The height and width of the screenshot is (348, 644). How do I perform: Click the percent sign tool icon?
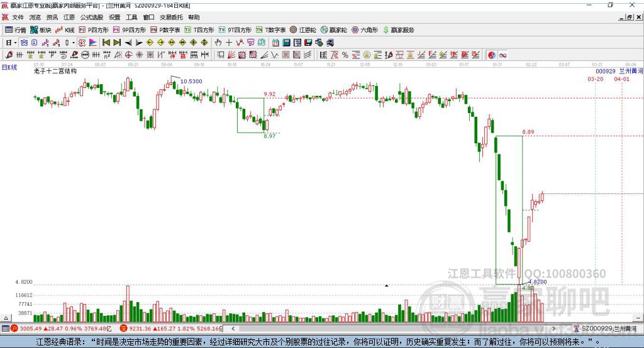point(345,55)
